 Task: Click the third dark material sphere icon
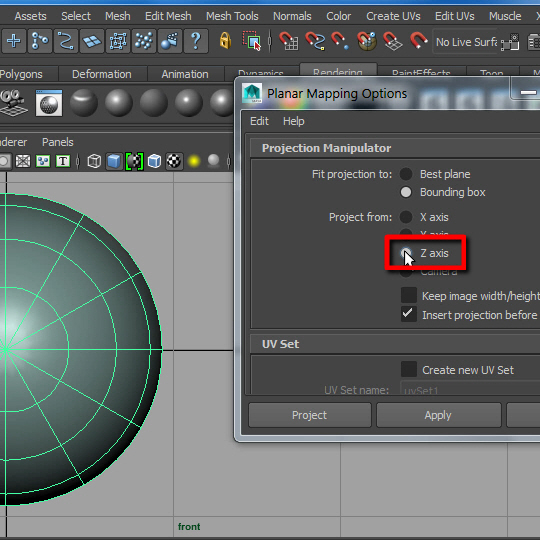(154, 103)
